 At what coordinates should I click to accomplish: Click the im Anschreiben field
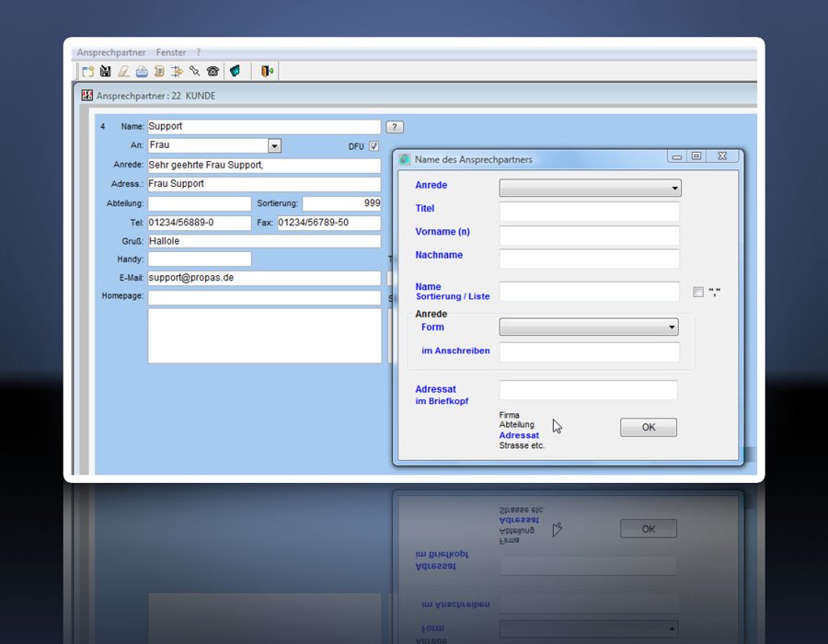pos(590,352)
